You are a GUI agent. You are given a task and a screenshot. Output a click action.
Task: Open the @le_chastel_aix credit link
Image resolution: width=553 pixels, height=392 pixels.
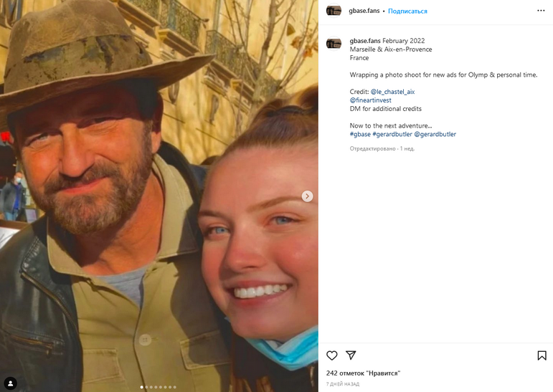392,92
